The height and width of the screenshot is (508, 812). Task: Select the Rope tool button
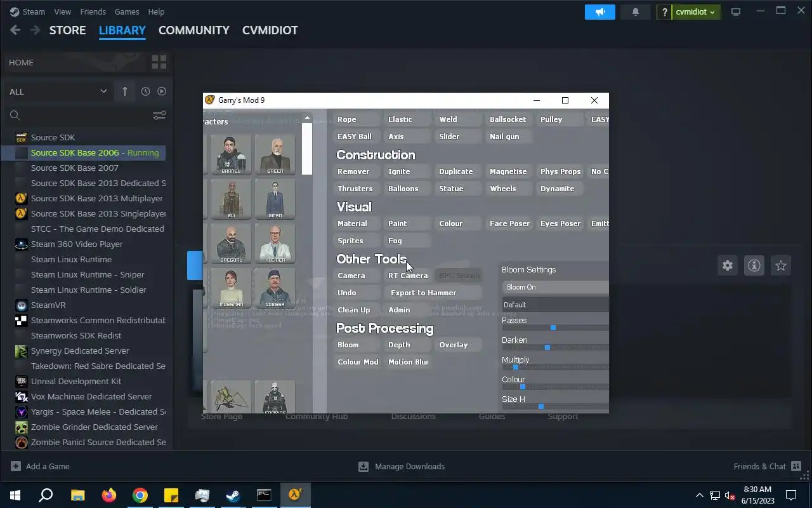click(x=356, y=119)
